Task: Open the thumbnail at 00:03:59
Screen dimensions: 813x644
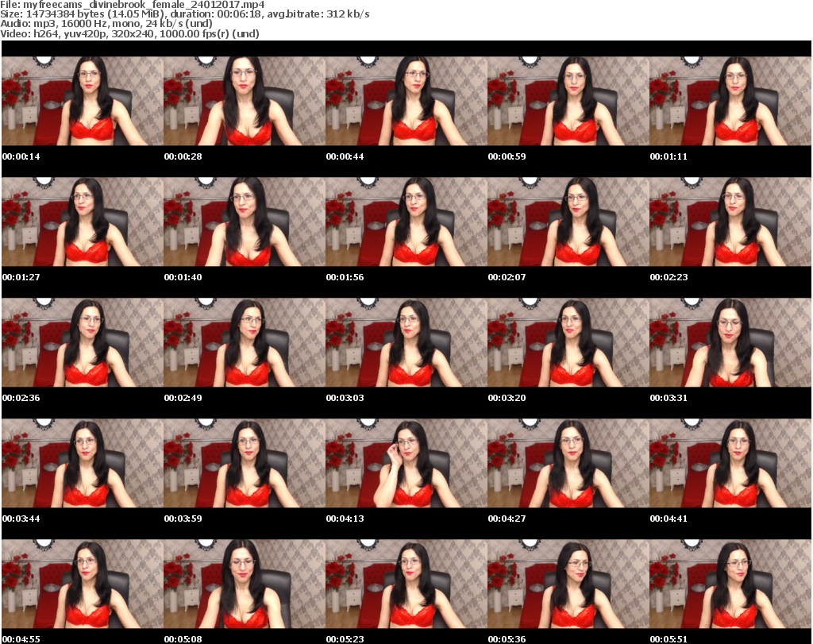Action: coord(245,463)
